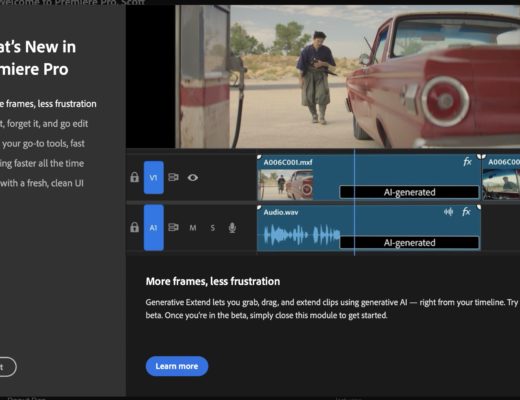Click 'More frames, less frustration' heading
This screenshot has width=520, height=400.
pyautogui.click(x=213, y=281)
